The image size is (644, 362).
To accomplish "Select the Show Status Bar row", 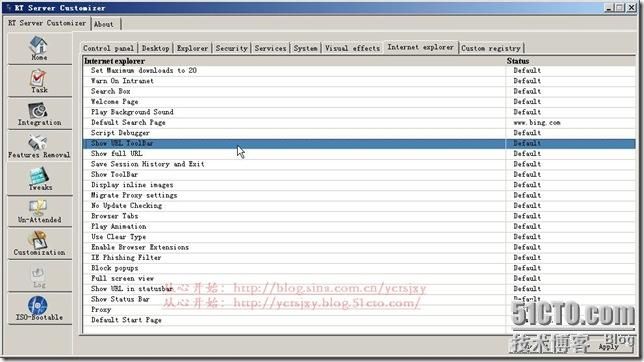I will 359,299.
